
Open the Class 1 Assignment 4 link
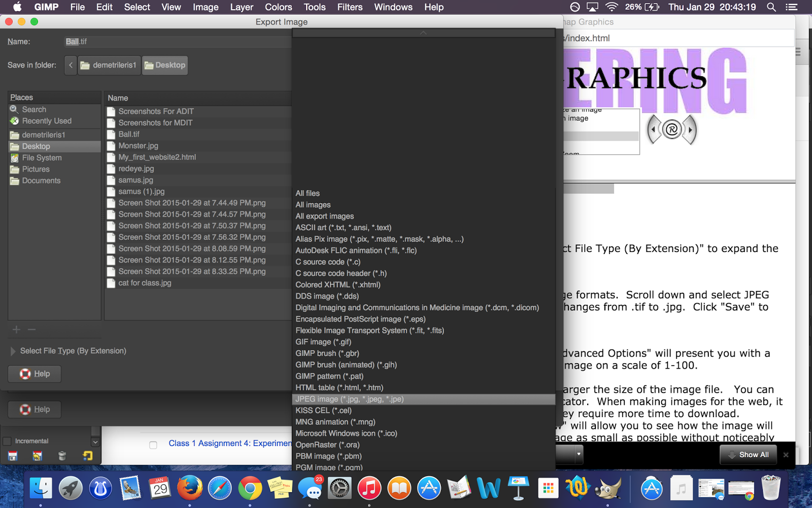230,443
